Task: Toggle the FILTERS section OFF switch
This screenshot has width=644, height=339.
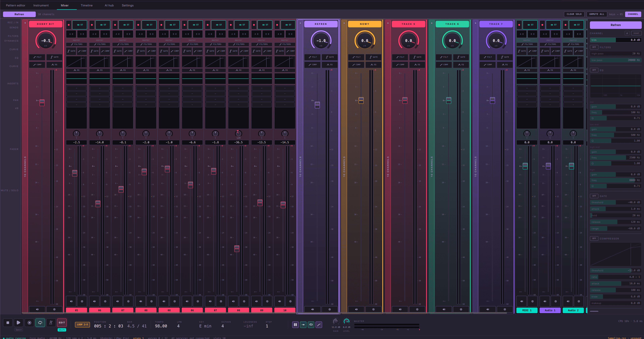Action: click(594, 47)
